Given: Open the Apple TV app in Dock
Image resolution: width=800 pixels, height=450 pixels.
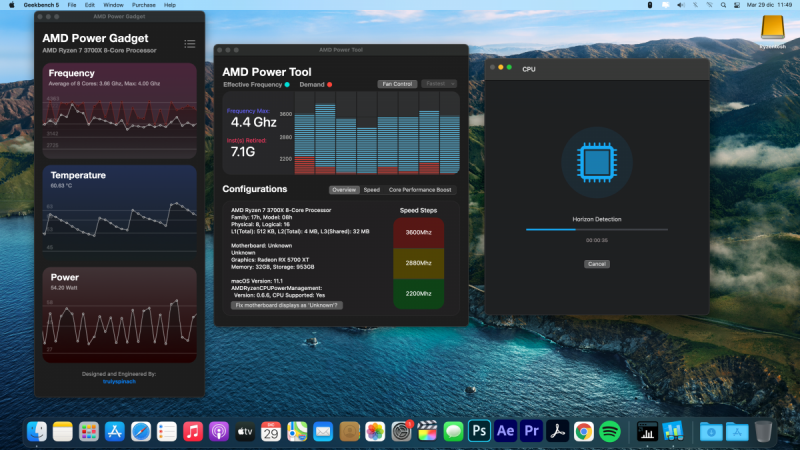Looking at the screenshot, I should pyautogui.click(x=245, y=432).
